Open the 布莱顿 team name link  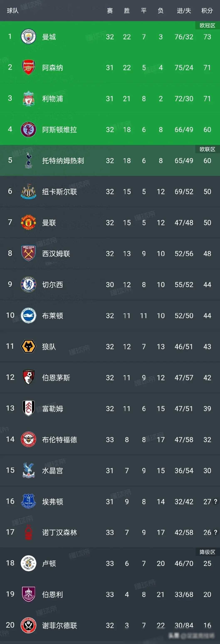pos(52,316)
